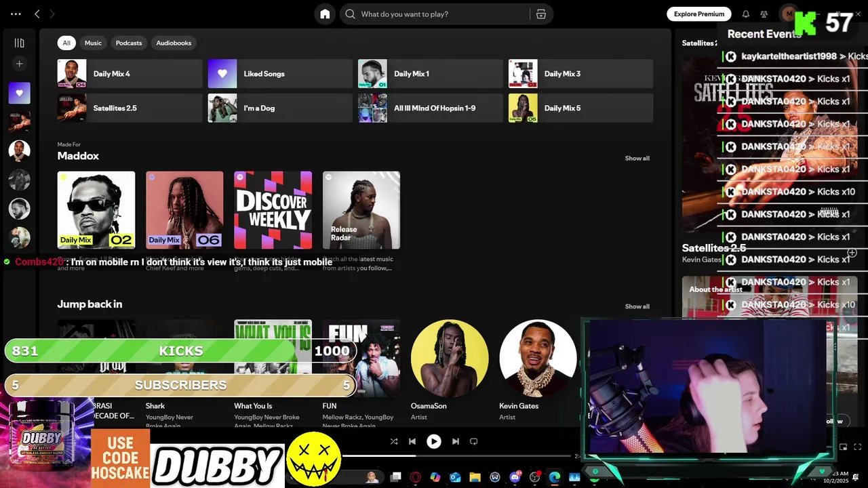
Task: Open the Daily Mix 5 shortcut
Action: (x=580, y=108)
